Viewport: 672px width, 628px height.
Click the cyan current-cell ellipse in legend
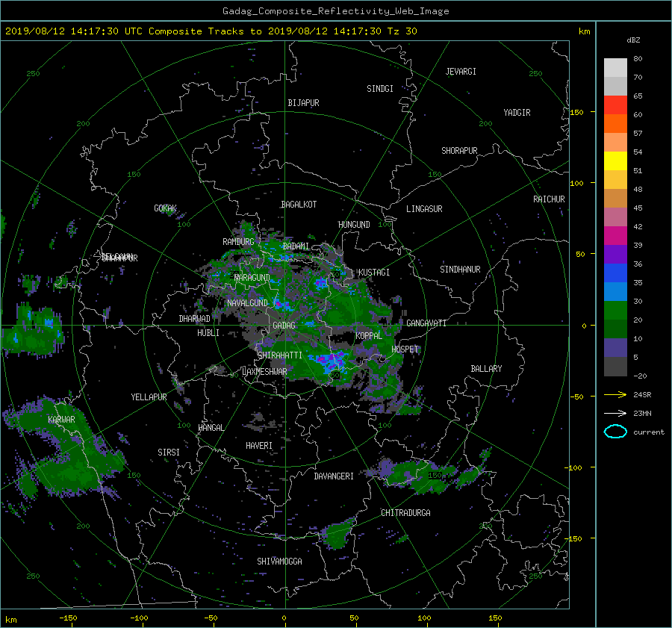[x=615, y=432]
